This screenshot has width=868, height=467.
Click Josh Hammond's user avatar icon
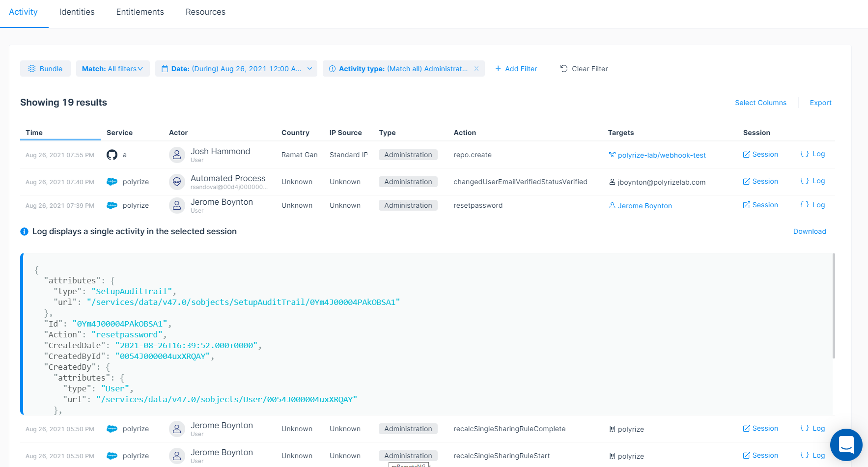pos(177,155)
